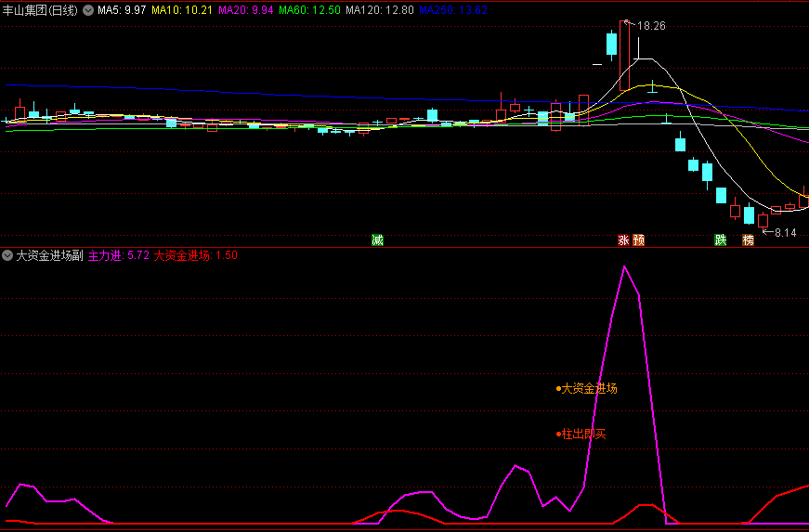The height and width of the screenshot is (532, 809).
Task: Click the tall red candlestick at the 18.26 peak
Action: tap(625, 56)
